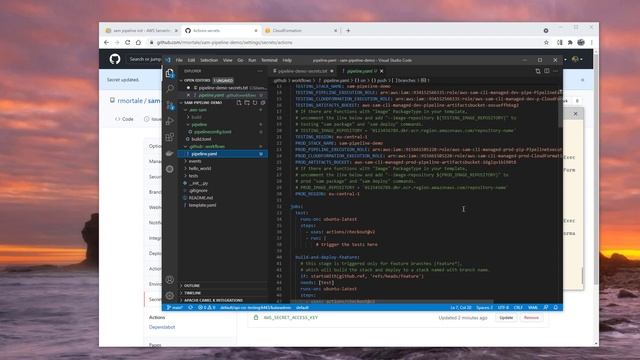
Task: Switch to the first Chrome tab (sam pipeline)
Action: tap(141, 31)
